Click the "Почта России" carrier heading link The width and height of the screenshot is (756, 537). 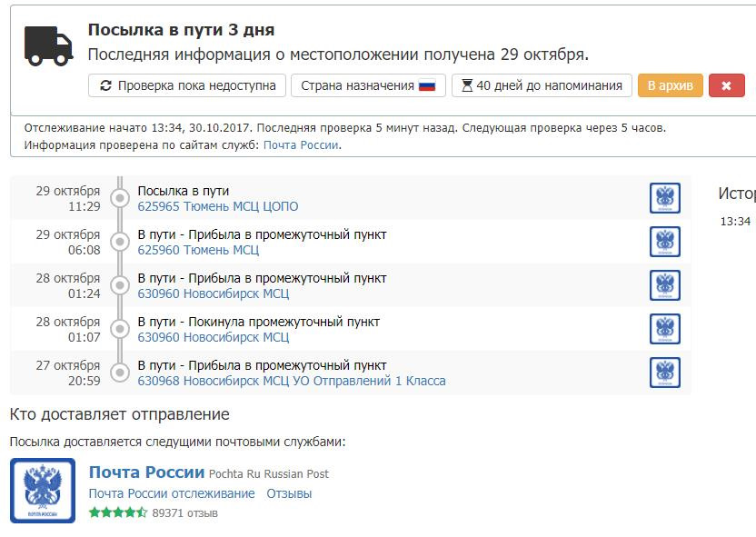click(x=146, y=472)
